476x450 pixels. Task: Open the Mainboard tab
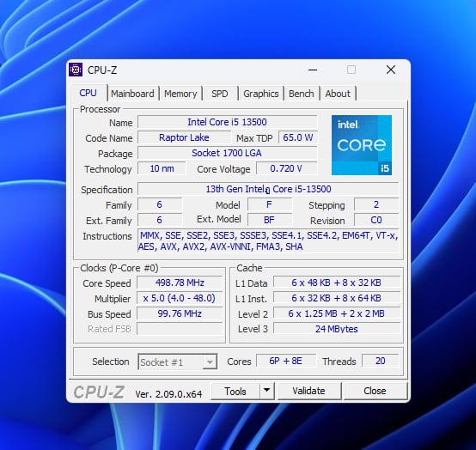coord(132,94)
